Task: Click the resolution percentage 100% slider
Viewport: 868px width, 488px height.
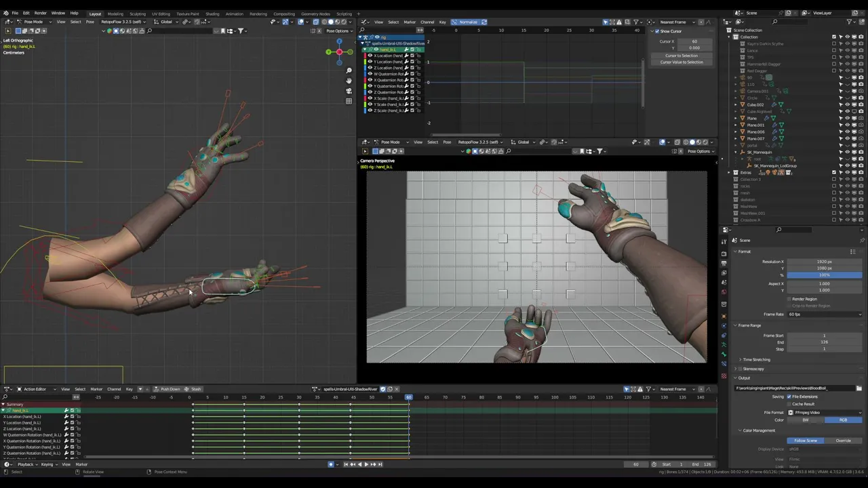Action: [824, 275]
